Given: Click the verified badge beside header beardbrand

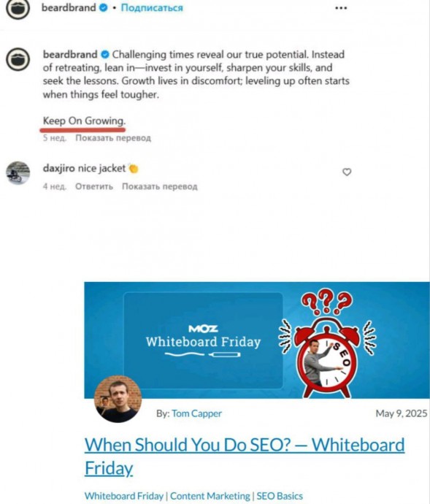Looking at the screenshot, I should [x=104, y=8].
